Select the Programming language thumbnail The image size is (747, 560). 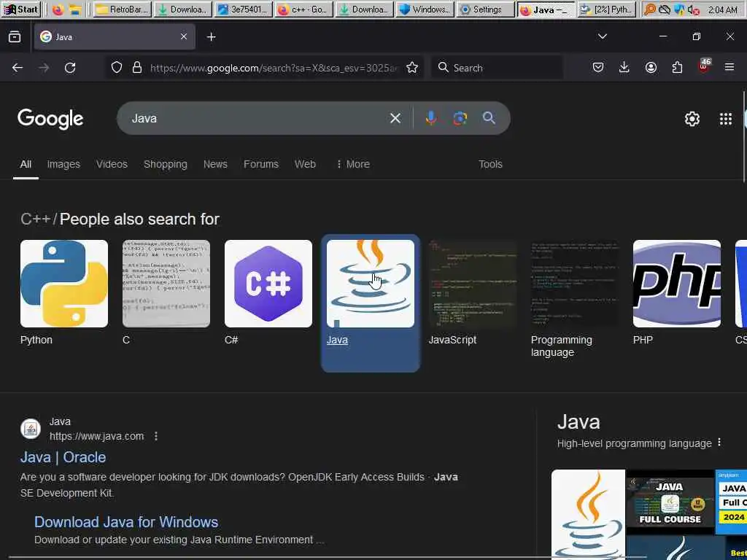(575, 284)
